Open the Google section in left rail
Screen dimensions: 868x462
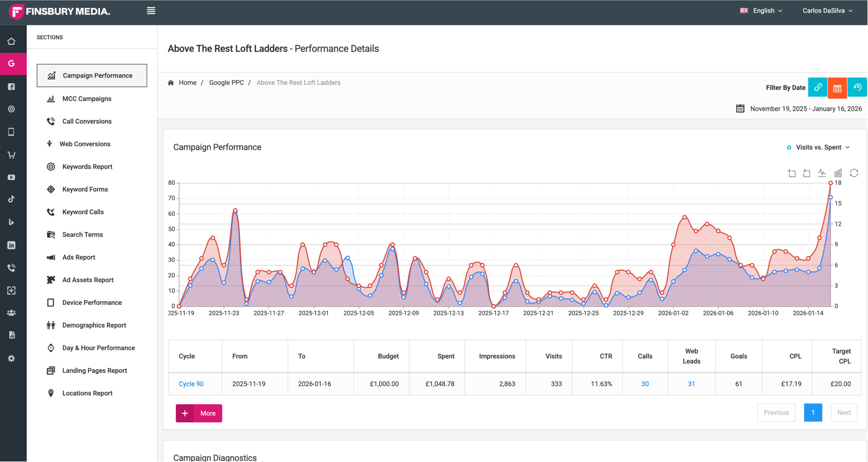[12, 63]
